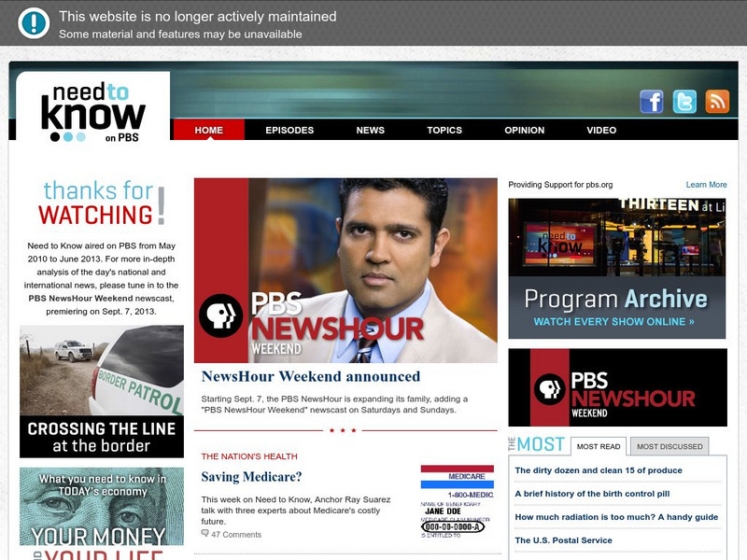Open the Facebook page icon
The image size is (747, 560).
(651, 102)
